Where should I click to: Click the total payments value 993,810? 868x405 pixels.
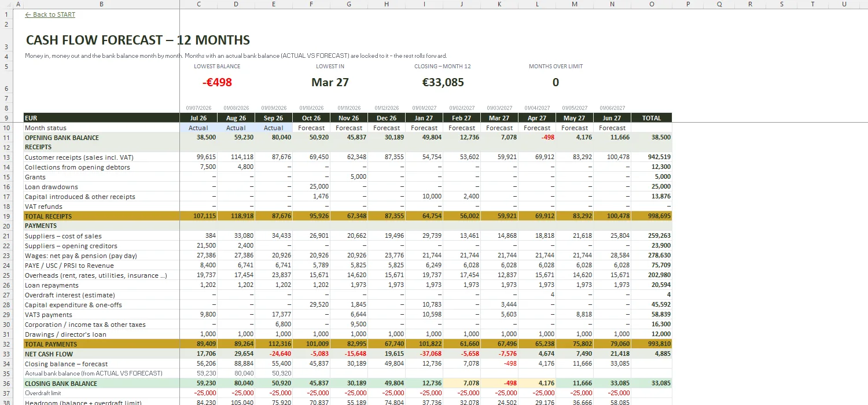point(659,344)
